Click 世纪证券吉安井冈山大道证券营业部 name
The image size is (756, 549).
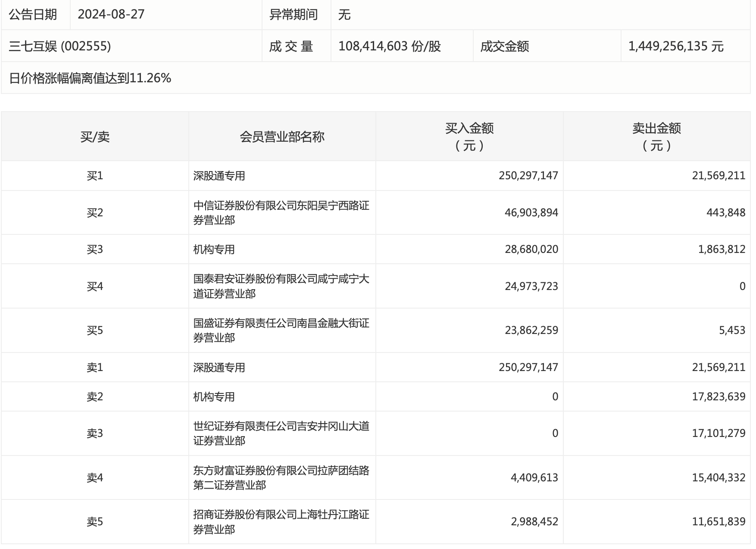281,434
